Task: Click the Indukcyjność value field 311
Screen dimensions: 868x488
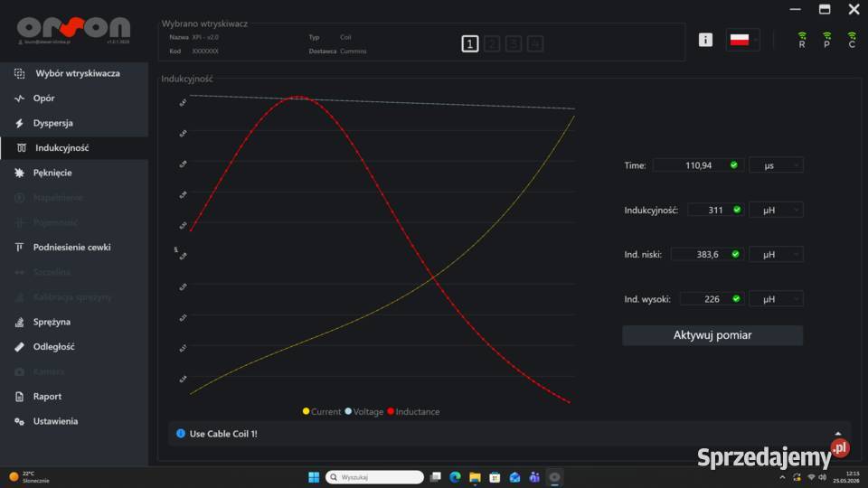Action: 715,211
